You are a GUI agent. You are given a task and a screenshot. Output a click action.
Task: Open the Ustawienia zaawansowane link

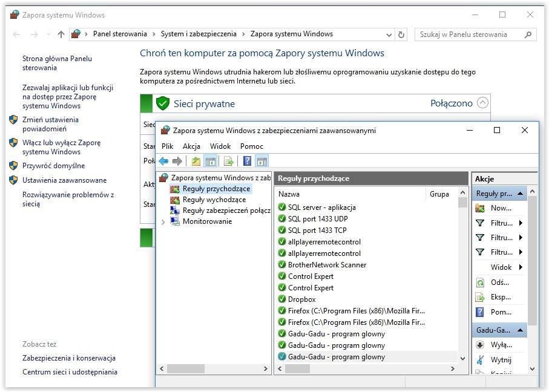point(64,180)
